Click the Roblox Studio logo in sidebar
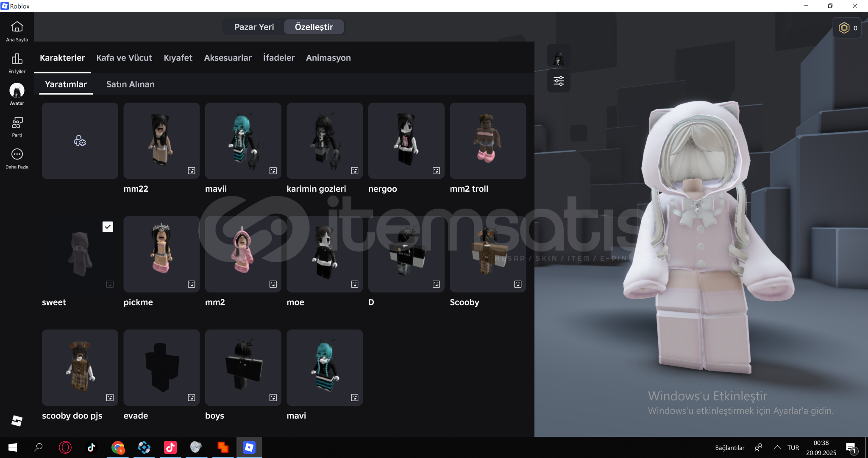Image resolution: width=868 pixels, height=458 pixels. click(17, 421)
